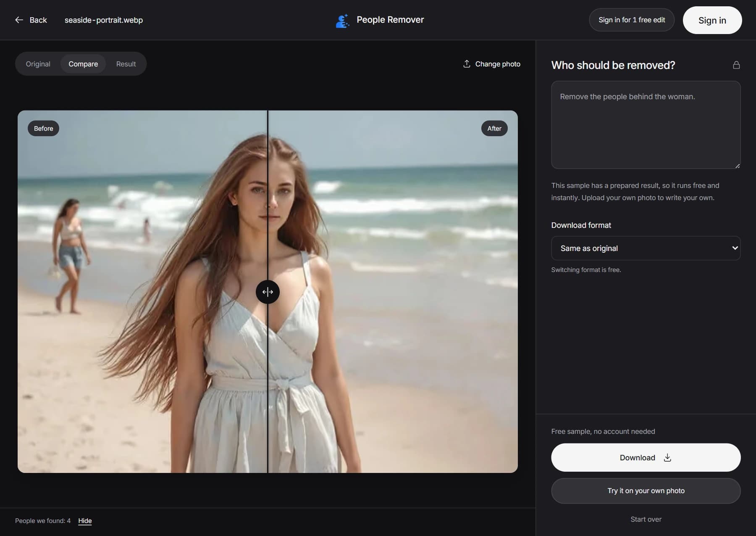Click the Before badge on image

pos(43,128)
